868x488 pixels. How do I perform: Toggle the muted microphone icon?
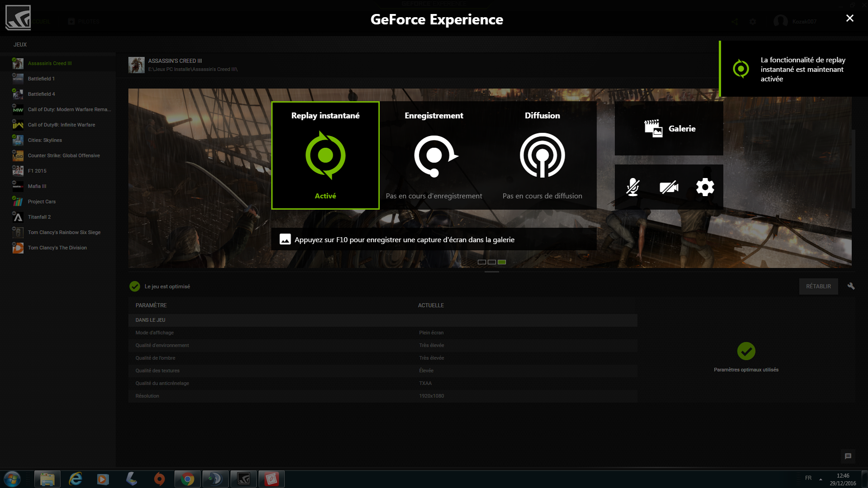pos(632,187)
